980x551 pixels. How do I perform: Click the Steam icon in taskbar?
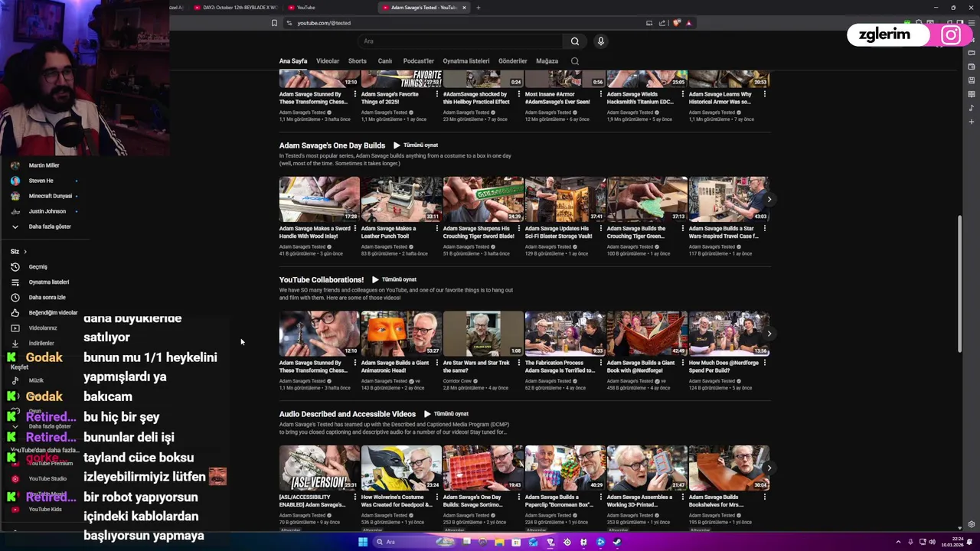[617, 542]
